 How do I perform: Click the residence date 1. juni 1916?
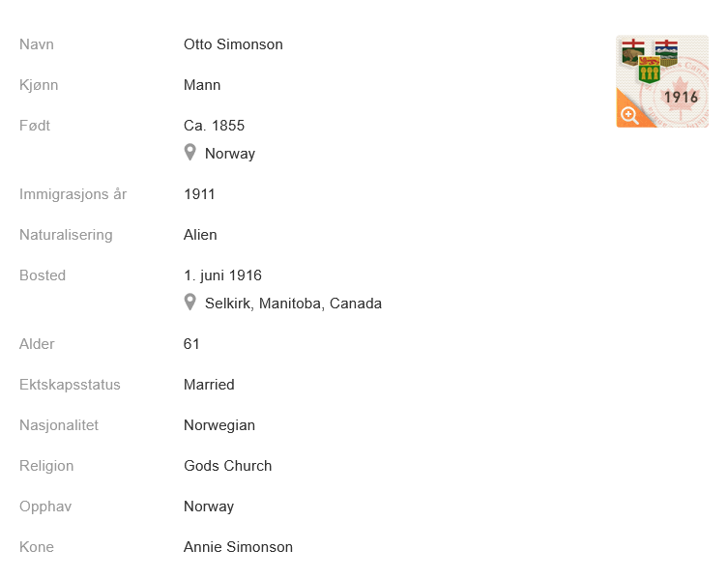pyautogui.click(x=222, y=275)
